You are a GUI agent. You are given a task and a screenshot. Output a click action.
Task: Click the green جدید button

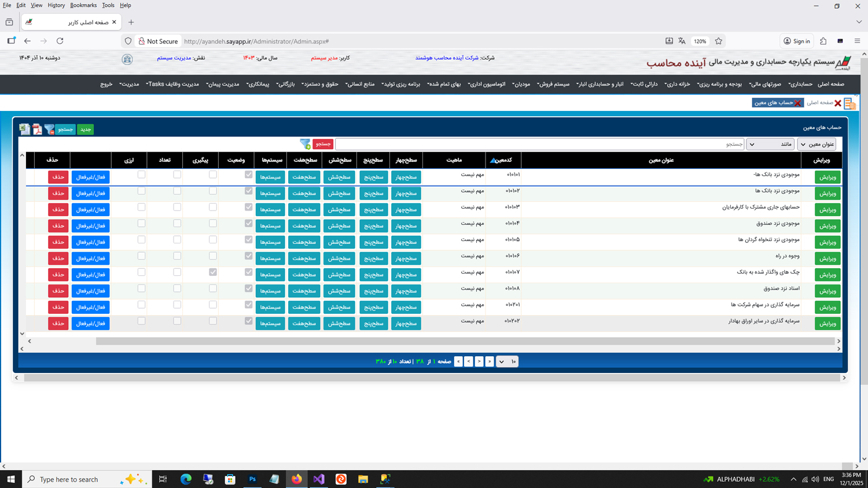(x=85, y=130)
